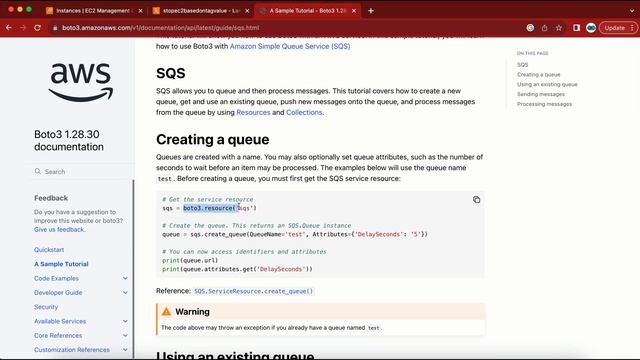Open Quickstart in sidebar
Screen dimensions: 640x360
tap(49, 249)
